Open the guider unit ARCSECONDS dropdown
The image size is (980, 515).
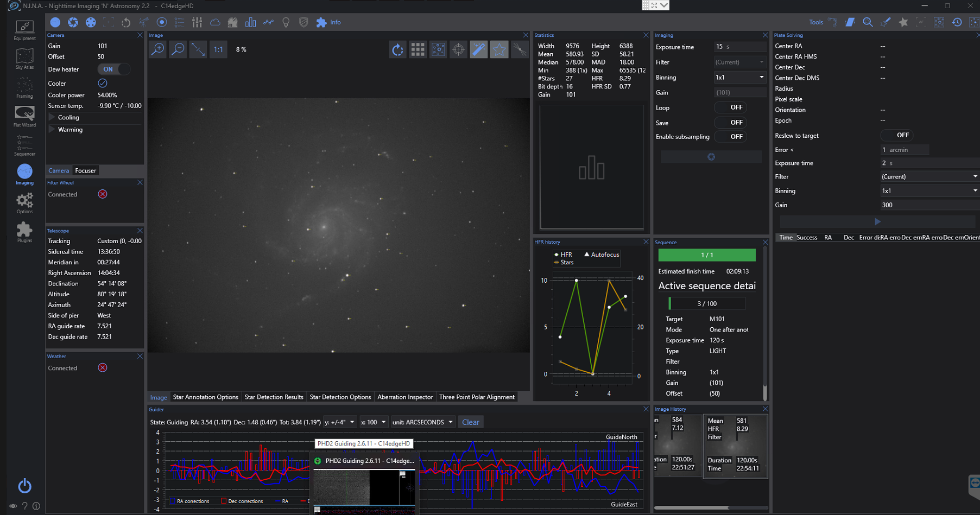[x=422, y=422]
